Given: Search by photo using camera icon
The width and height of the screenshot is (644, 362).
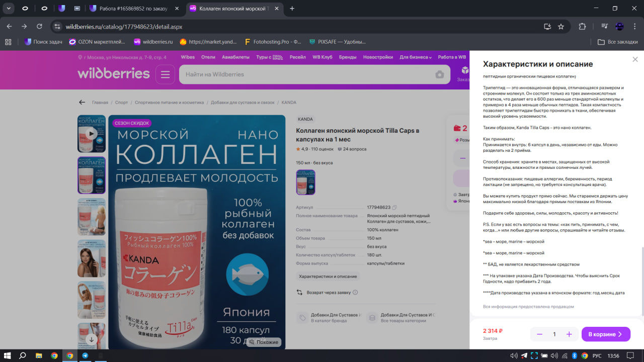Looking at the screenshot, I should point(440,74).
